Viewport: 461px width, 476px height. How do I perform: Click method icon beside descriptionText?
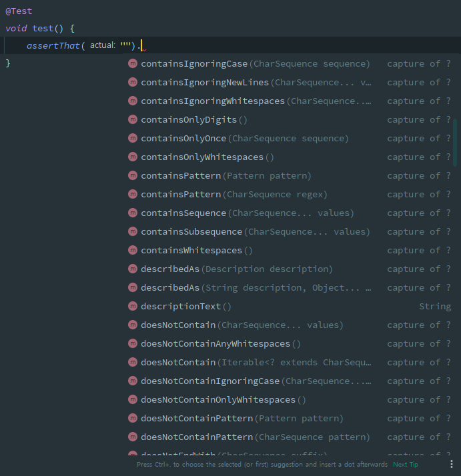click(x=133, y=306)
